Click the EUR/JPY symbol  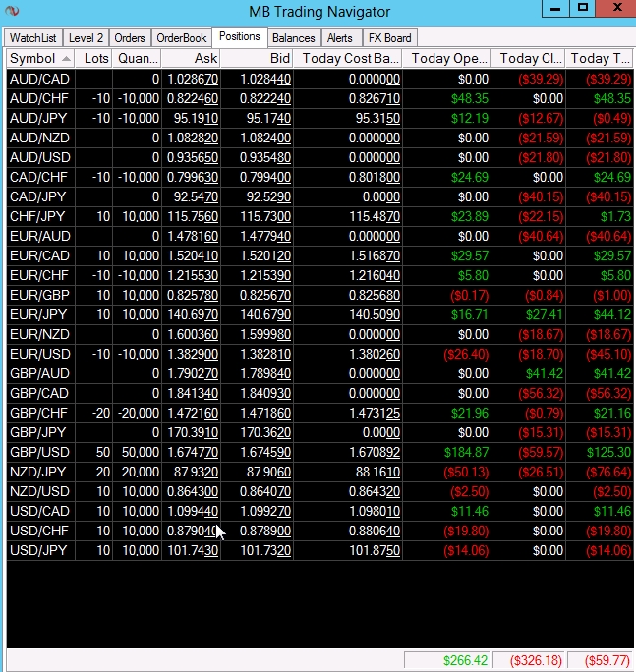pyautogui.click(x=38, y=315)
